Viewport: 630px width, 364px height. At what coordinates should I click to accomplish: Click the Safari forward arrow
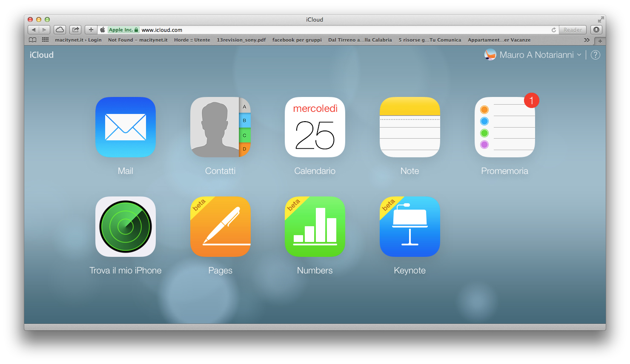coord(45,30)
